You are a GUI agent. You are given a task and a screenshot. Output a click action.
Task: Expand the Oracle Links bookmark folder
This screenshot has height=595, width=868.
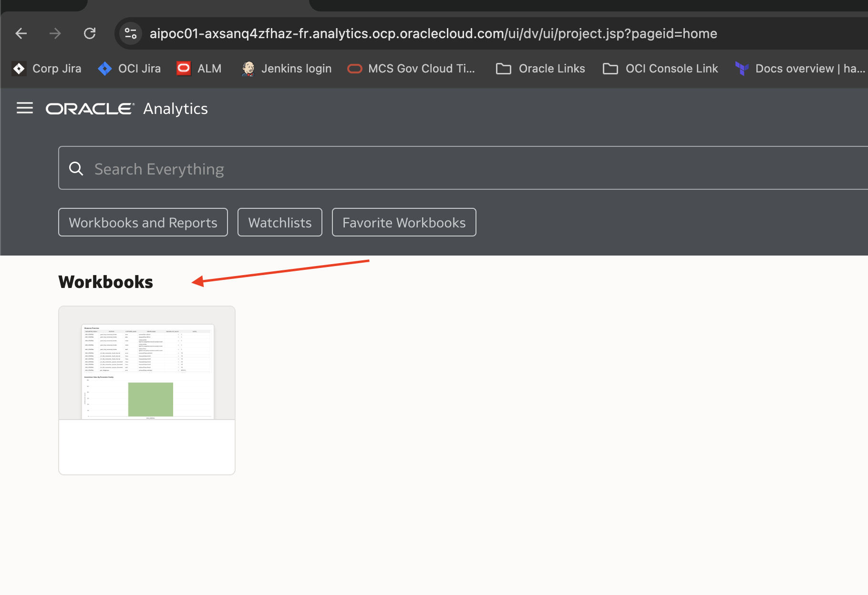[540, 69]
